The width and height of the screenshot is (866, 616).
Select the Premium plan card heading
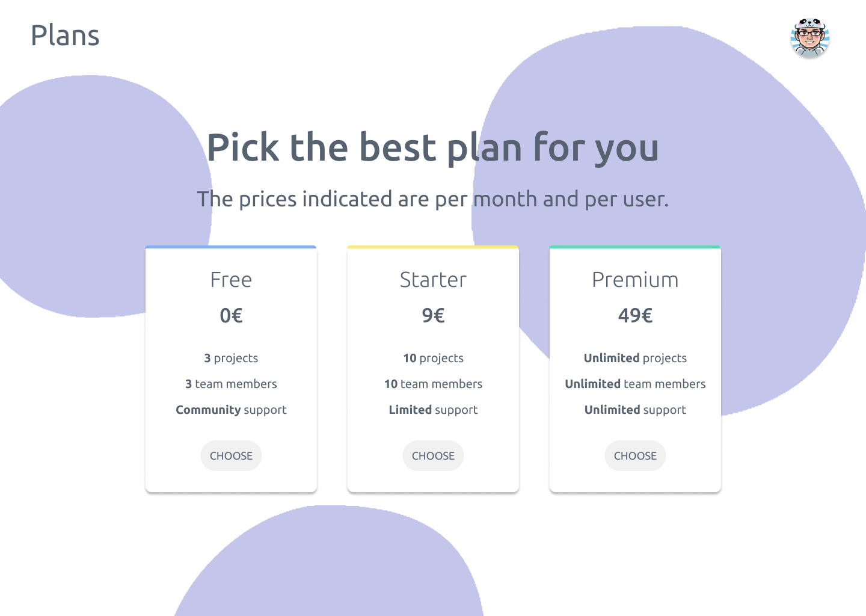(635, 280)
